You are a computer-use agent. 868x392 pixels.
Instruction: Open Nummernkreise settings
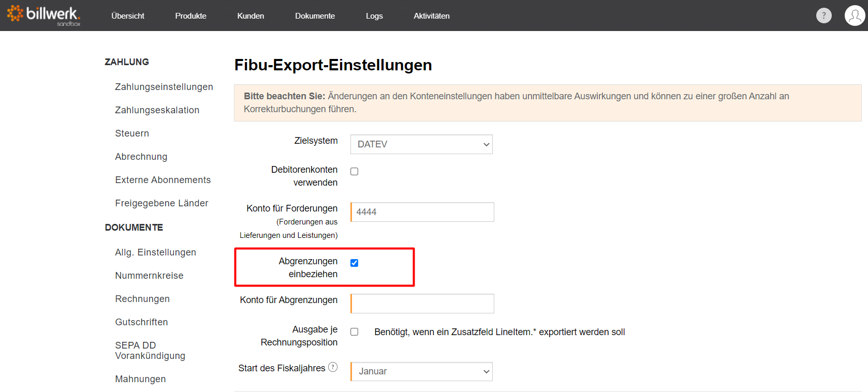[x=149, y=276]
